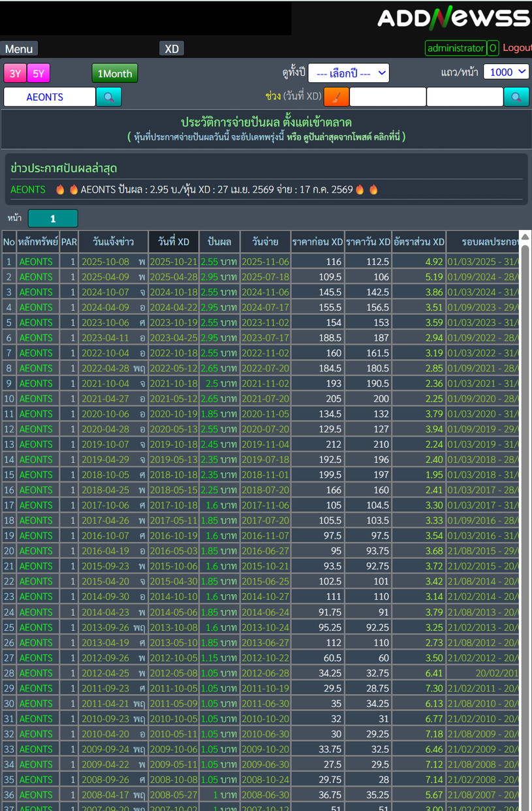Image resolution: width=532 pixels, height=811 pixels.
Task: Click the ADDNewss logo
Action: click(454, 18)
